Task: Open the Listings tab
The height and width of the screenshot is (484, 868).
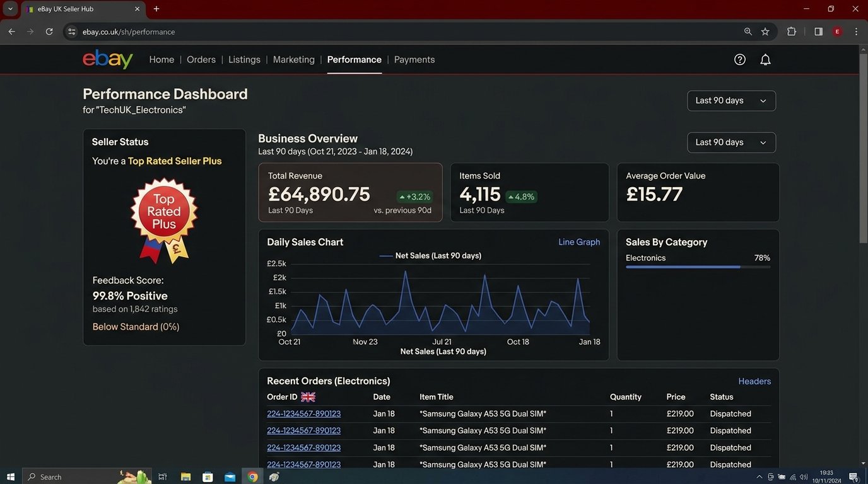Action: pos(244,59)
